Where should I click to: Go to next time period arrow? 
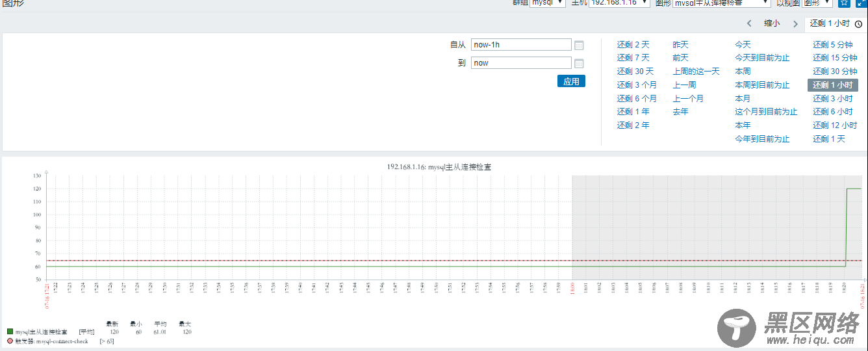point(795,23)
